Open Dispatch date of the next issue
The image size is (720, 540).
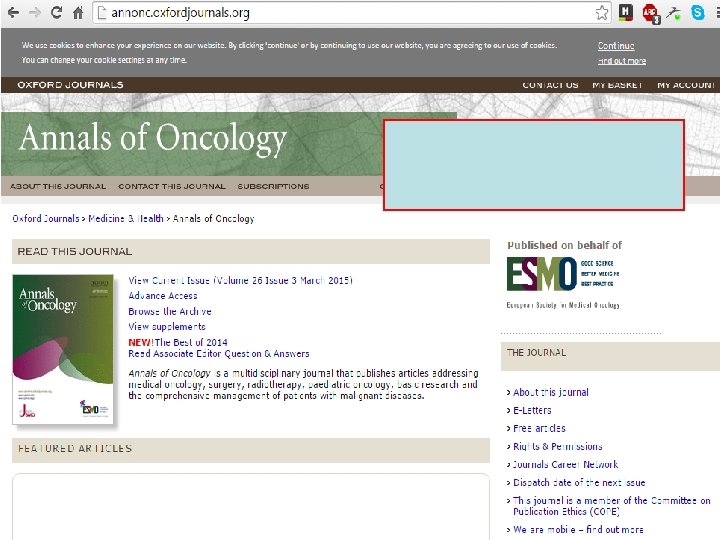click(579, 482)
